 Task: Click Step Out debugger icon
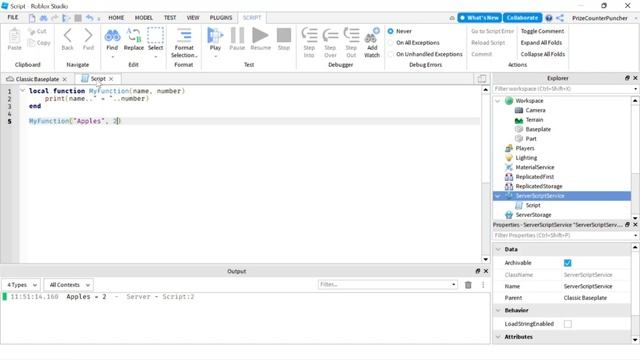[x=351, y=36]
